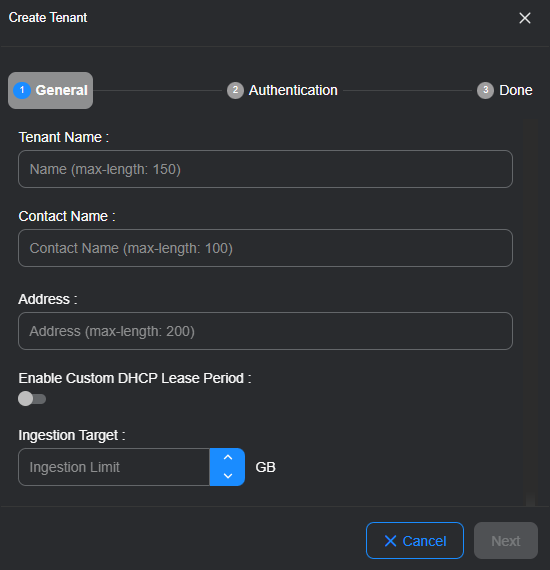This screenshot has width=550, height=570.
Task: Cancel tenant creation
Action: [x=415, y=541]
